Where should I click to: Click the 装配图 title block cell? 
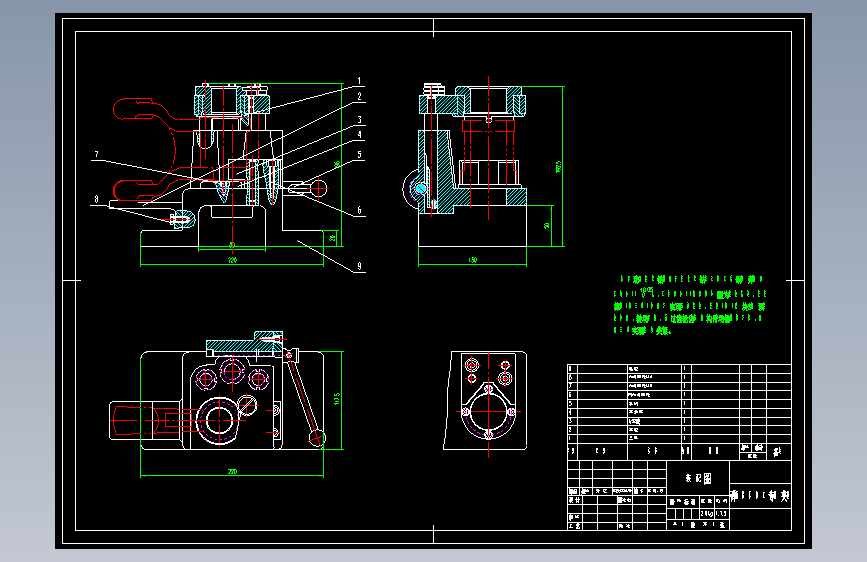point(698,478)
